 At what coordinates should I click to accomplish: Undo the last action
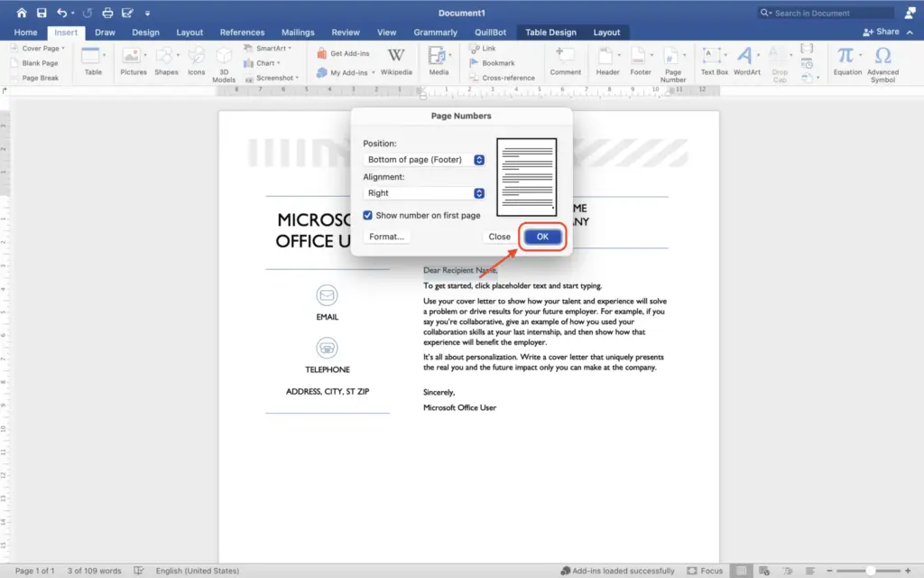[x=62, y=13]
